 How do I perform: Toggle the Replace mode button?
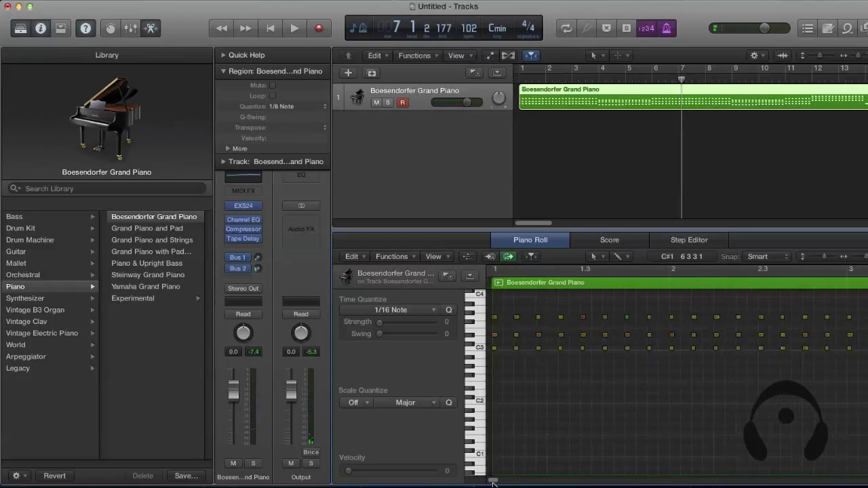pos(606,28)
